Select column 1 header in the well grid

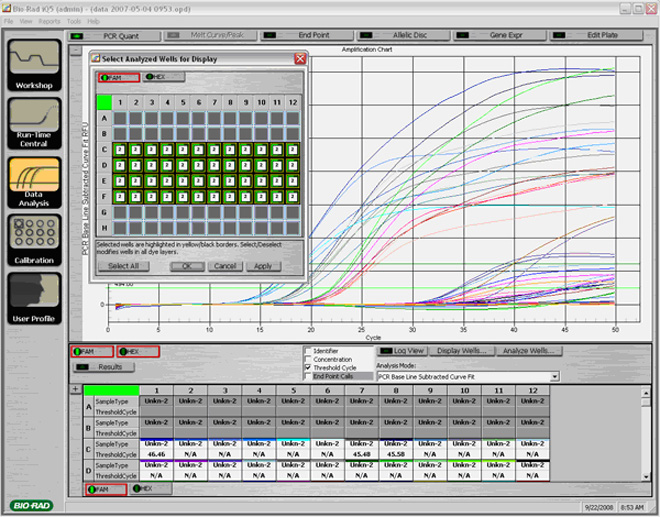click(120, 102)
